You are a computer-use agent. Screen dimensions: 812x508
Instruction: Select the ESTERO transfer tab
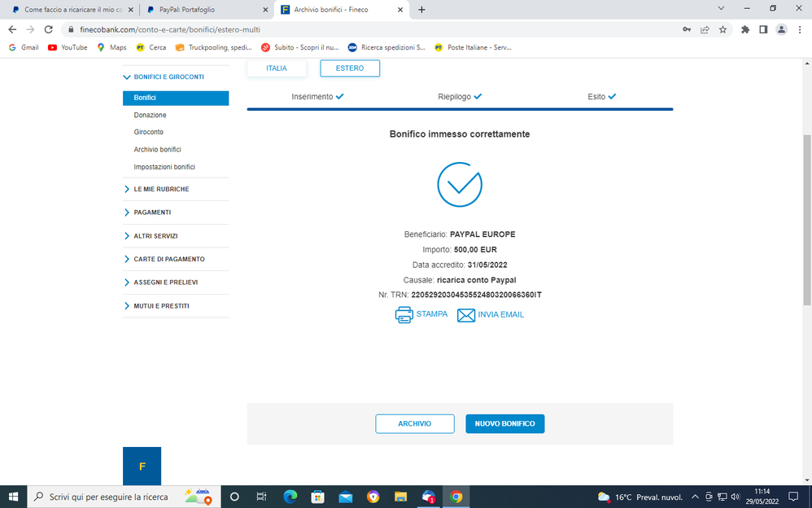coord(350,68)
